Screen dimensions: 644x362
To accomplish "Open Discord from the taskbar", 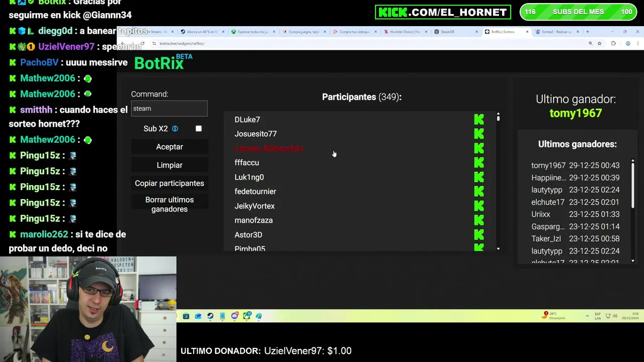I will [234, 316].
